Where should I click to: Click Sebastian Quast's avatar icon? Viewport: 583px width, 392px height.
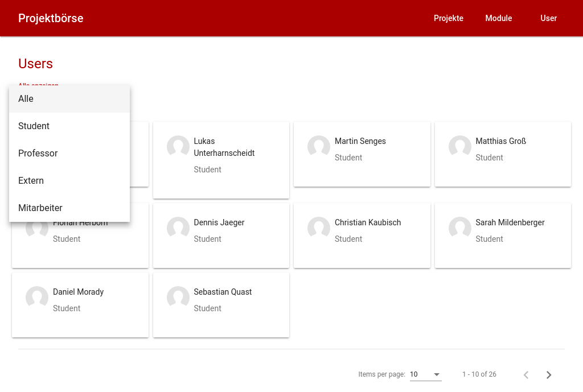[178, 297]
